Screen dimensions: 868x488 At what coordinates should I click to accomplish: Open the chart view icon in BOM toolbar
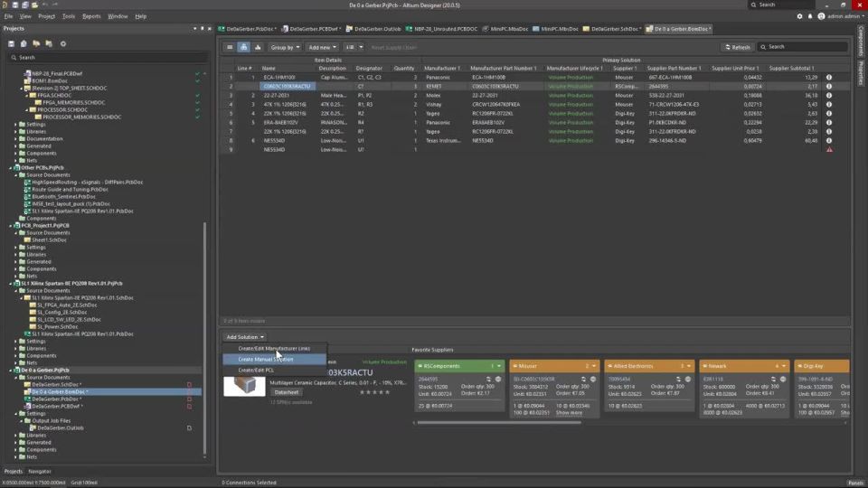[258, 48]
